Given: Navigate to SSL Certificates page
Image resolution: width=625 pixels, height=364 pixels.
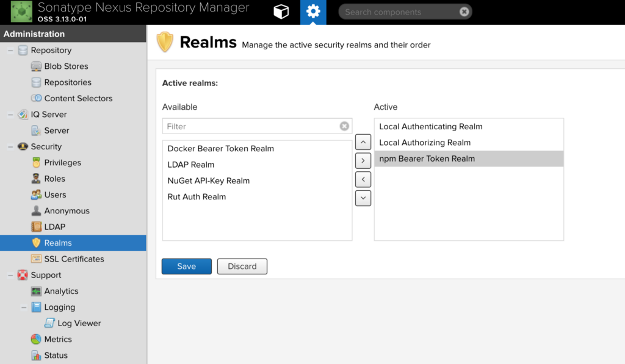Looking at the screenshot, I should coord(74,259).
